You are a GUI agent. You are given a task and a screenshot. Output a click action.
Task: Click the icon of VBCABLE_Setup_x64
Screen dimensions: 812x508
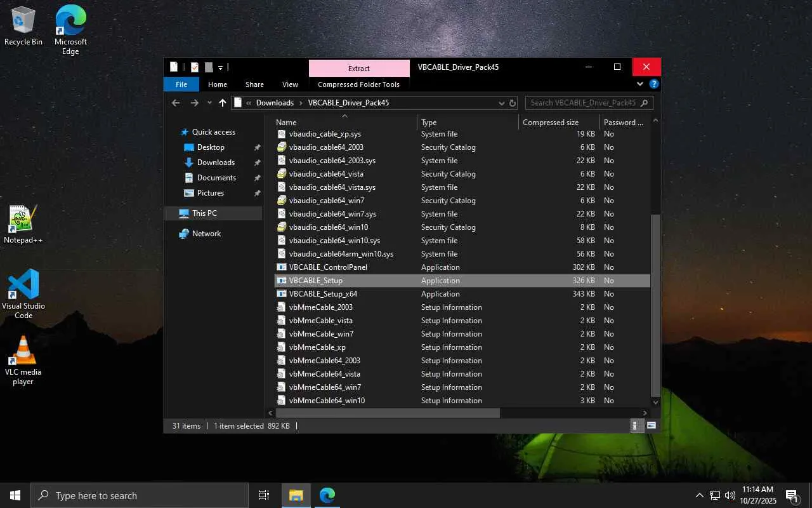coord(282,294)
